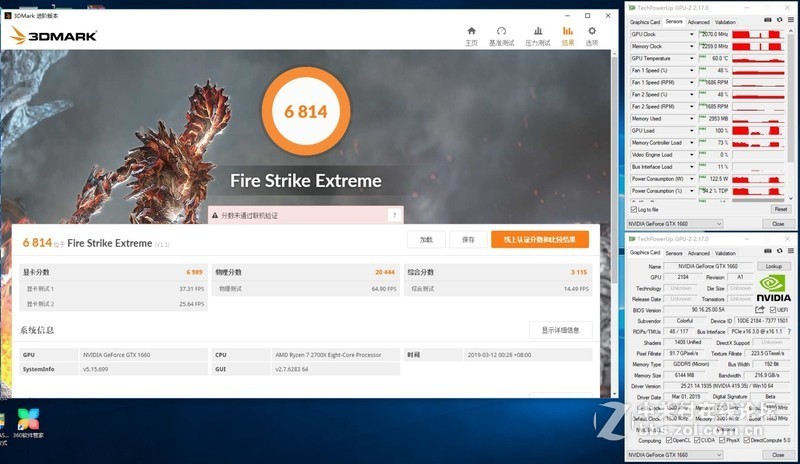Click the refresh icon in GPU-Z Graphics Card window
The image size is (800, 464).
click(x=780, y=251)
